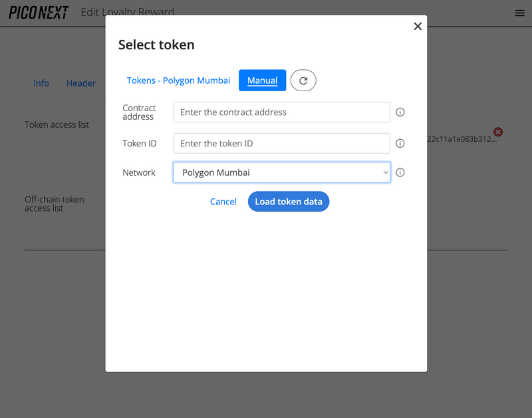
Task: Remove the token from the access list
Action: click(498, 132)
